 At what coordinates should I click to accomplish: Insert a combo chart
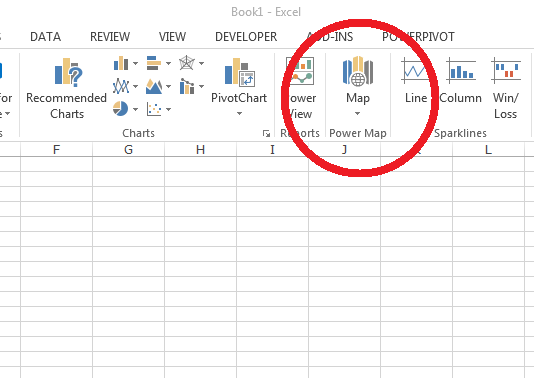tap(187, 86)
